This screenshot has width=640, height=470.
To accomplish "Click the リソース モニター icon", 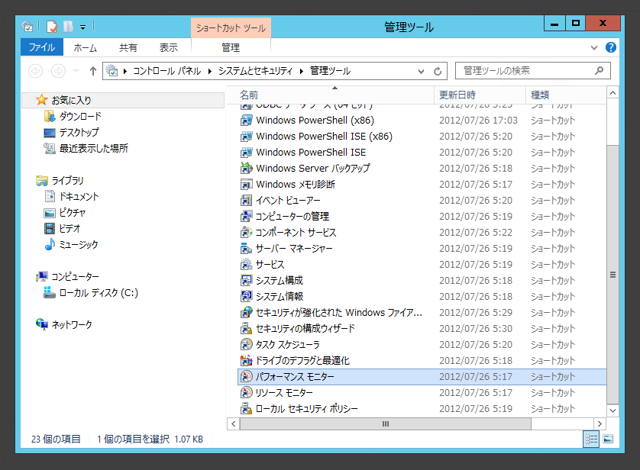I will click(246, 392).
